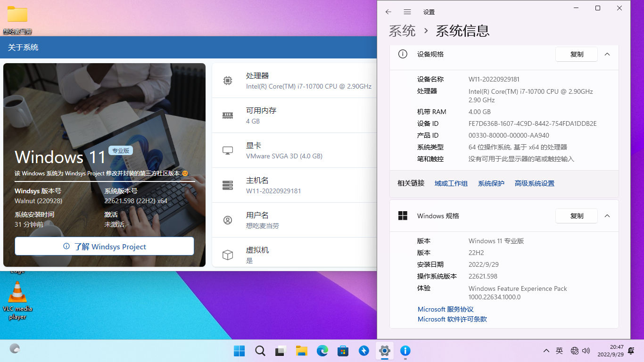The height and width of the screenshot is (362, 644).
Task: Collapse the Windows 规格 section
Action: pyautogui.click(x=607, y=216)
